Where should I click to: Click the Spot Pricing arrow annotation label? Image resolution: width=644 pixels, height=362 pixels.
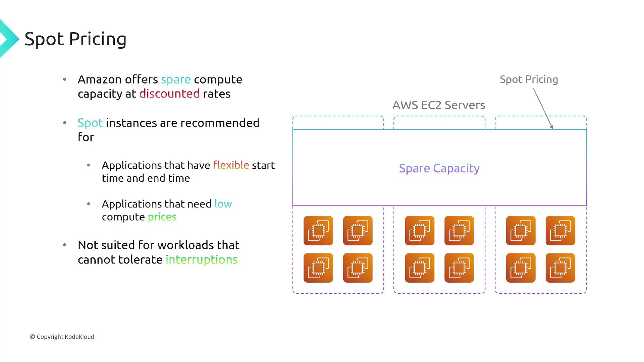point(529,79)
